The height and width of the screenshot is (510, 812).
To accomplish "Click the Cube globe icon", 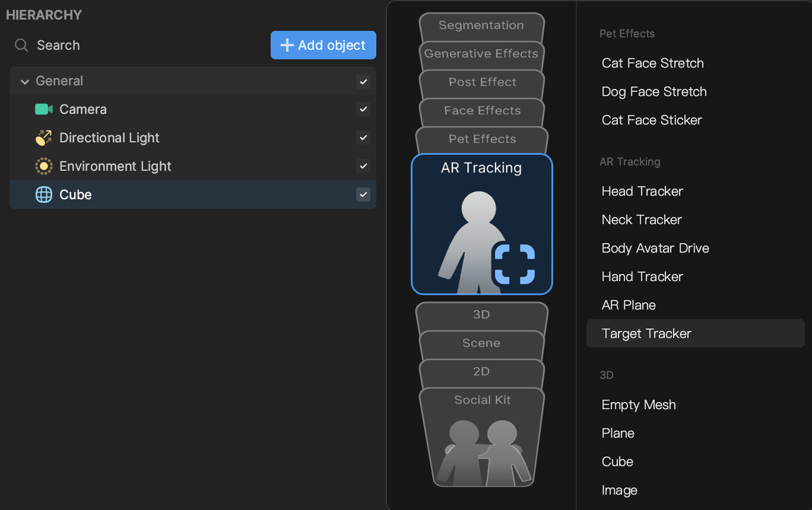I will (43, 195).
